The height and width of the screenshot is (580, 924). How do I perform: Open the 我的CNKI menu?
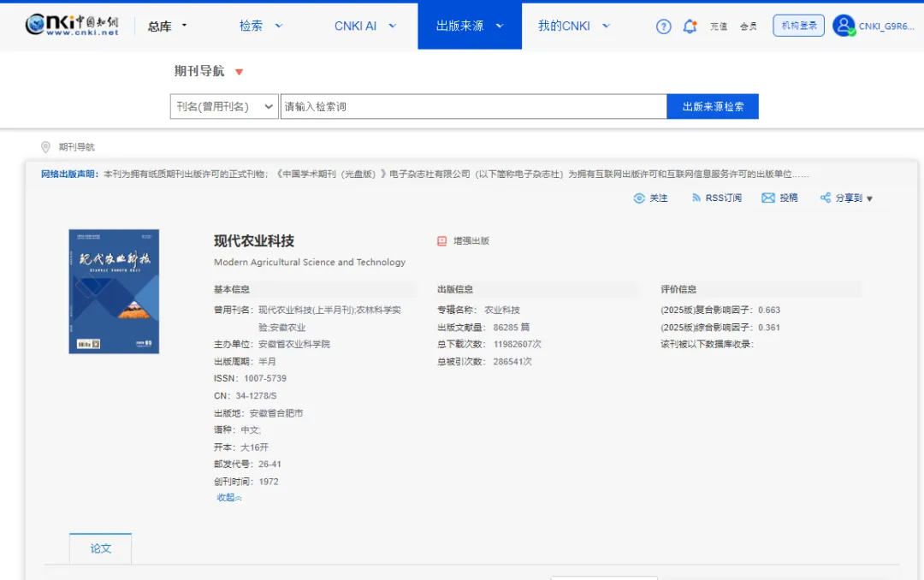564,26
